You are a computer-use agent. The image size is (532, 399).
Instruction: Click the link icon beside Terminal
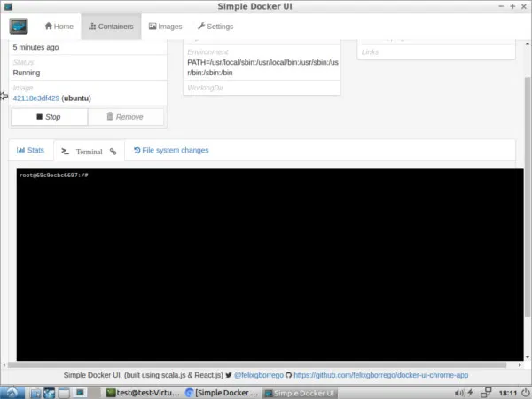pyautogui.click(x=113, y=152)
